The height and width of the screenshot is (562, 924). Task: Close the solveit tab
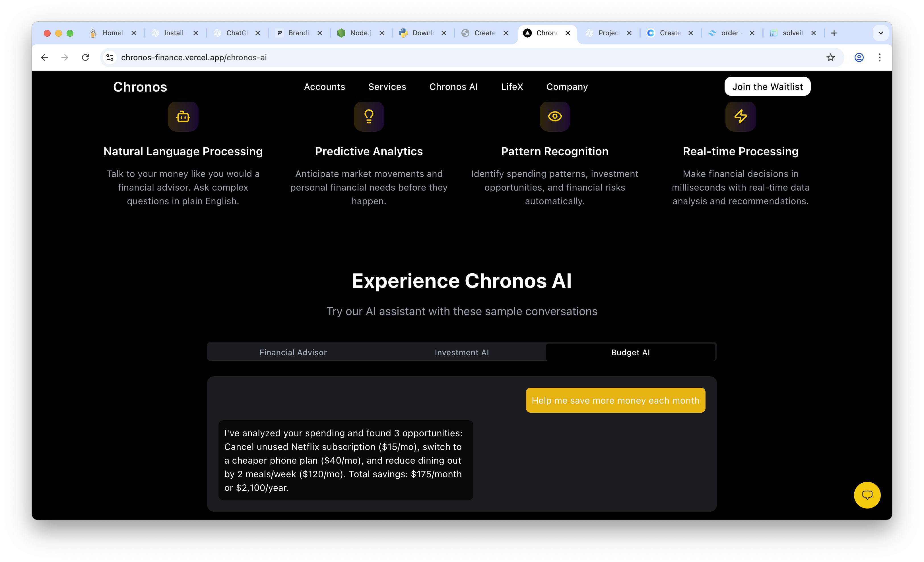pyautogui.click(x=814, y=33)
